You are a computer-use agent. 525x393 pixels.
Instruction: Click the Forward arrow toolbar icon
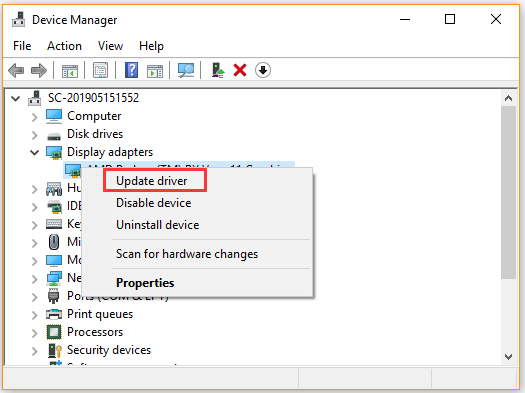click(39, 71)
